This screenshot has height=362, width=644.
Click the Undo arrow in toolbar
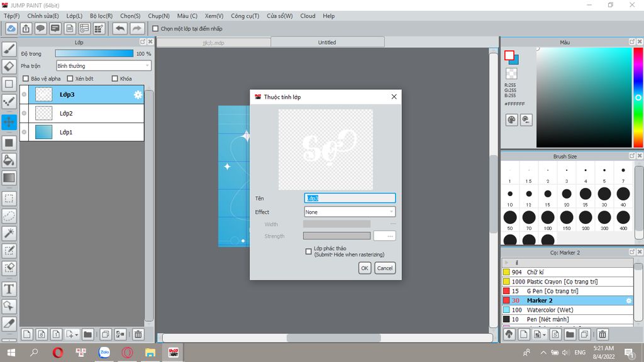(x=120, y=29)
